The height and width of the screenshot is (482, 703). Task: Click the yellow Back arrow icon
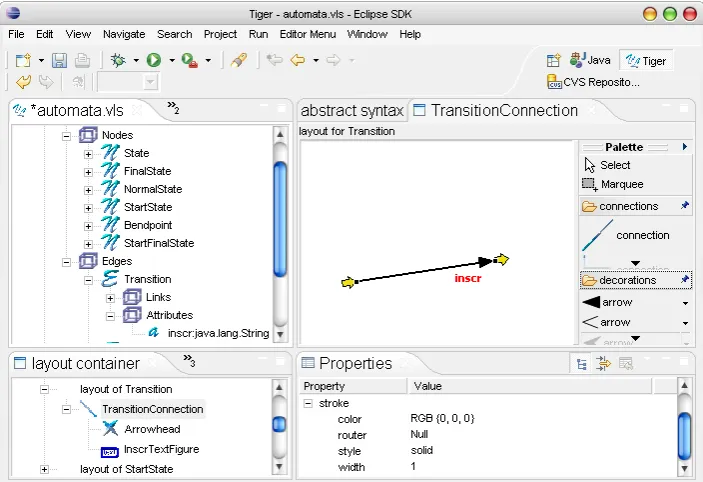pyautogui.click(x=298, y=60)
